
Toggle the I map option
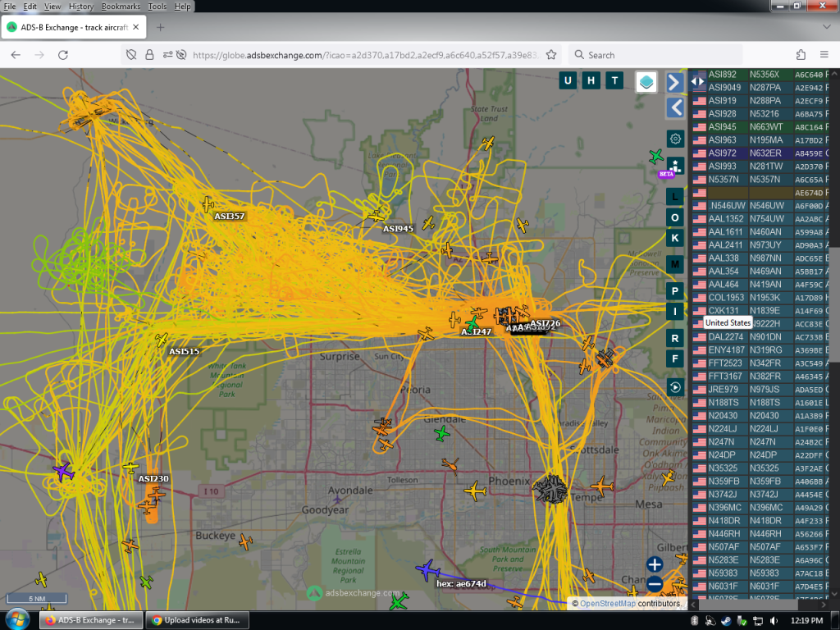[x=675, y=311]
